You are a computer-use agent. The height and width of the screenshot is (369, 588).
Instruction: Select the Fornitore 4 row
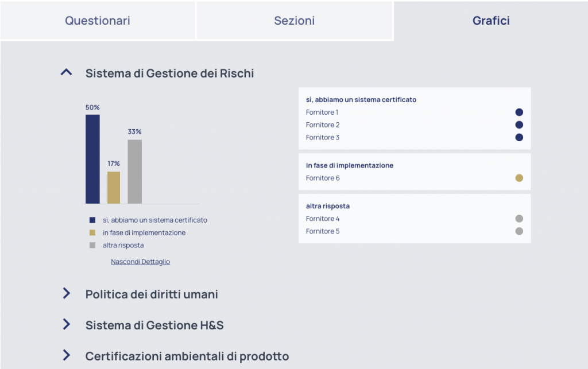[415, 219]
